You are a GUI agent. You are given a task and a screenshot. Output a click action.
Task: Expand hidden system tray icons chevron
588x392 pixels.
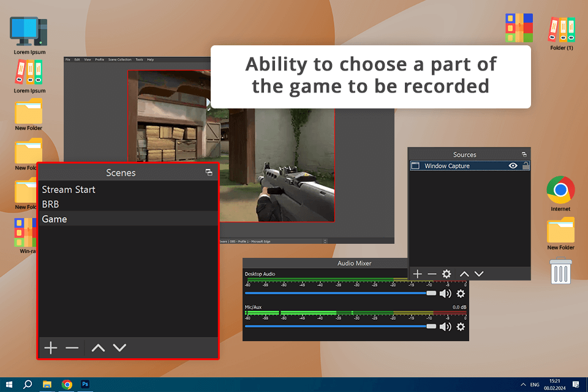click(x=522, y=385)
